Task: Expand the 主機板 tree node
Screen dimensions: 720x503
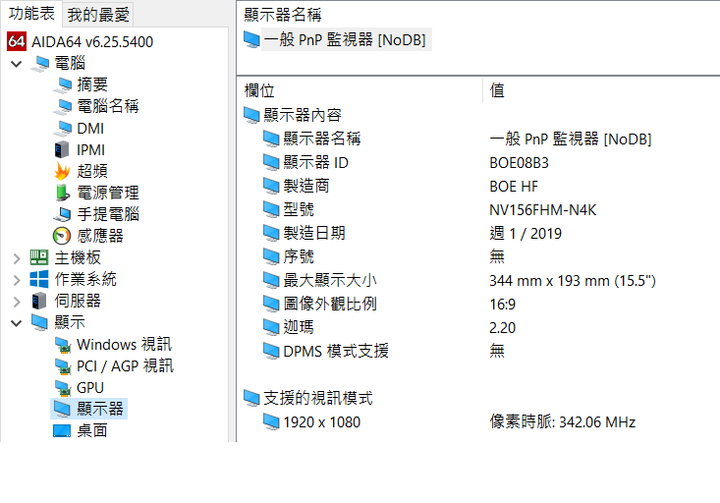Action: coord(17,258)
